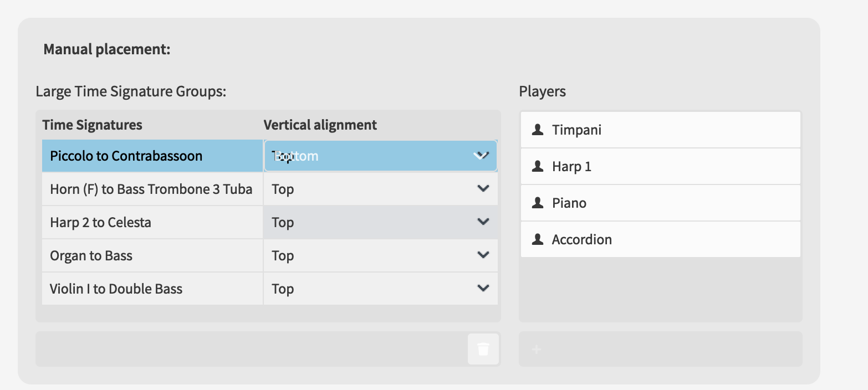Click the person icon beside Harp 1
Viewport: 868px width, 390px height.
pyautogui.click(x=537, y=166)
